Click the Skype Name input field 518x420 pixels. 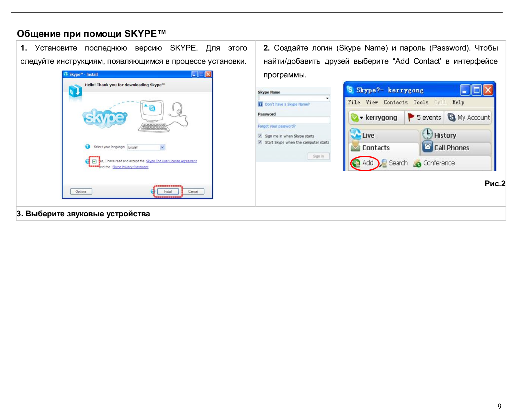[x=294, y=98]
